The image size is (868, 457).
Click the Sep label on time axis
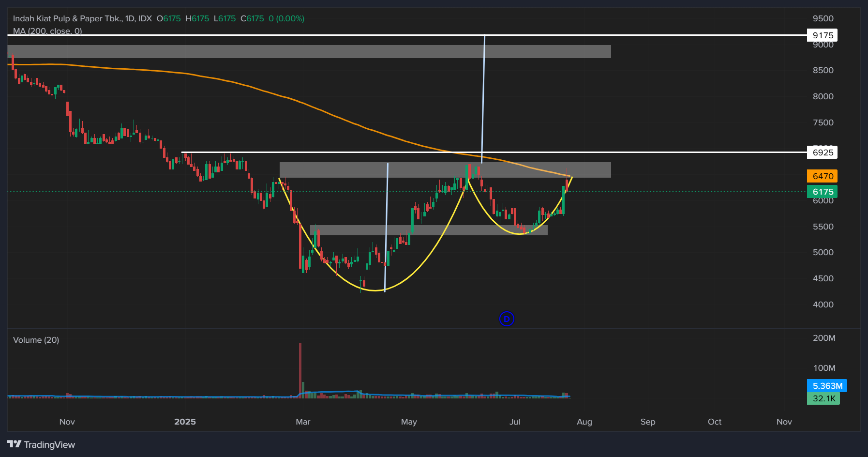coord(648,422)
